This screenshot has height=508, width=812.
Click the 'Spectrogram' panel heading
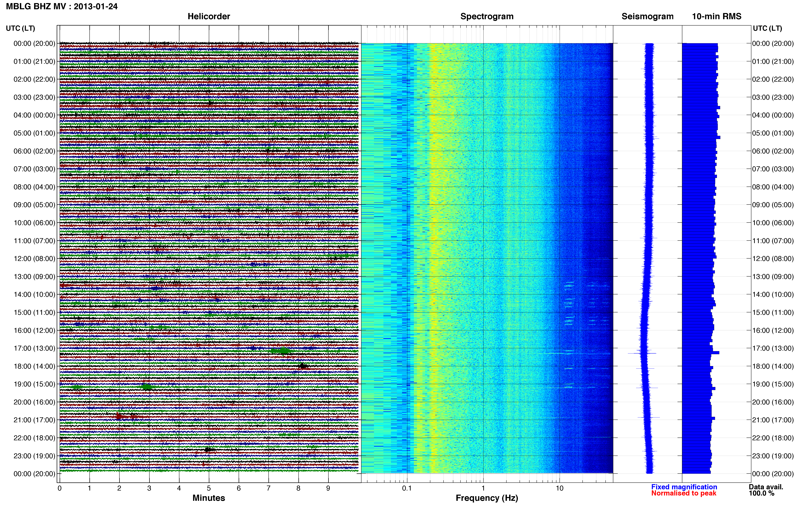(x=487, y=16)
